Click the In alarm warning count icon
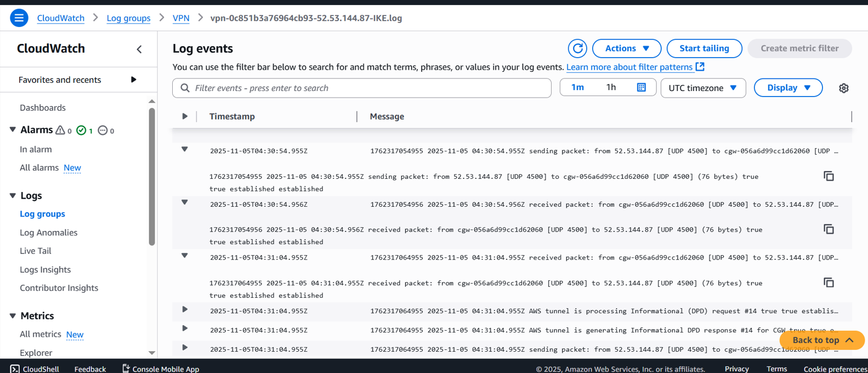 [60, 130]
